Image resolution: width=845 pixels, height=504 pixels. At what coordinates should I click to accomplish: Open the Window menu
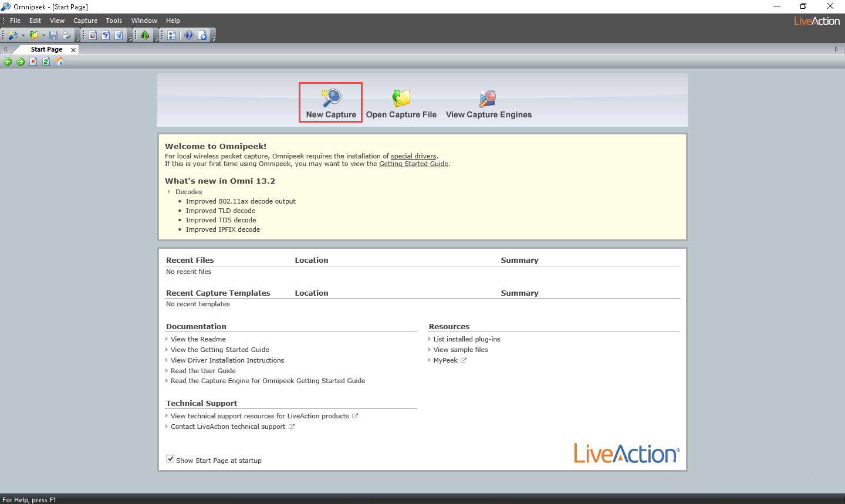tap(144, 21)
